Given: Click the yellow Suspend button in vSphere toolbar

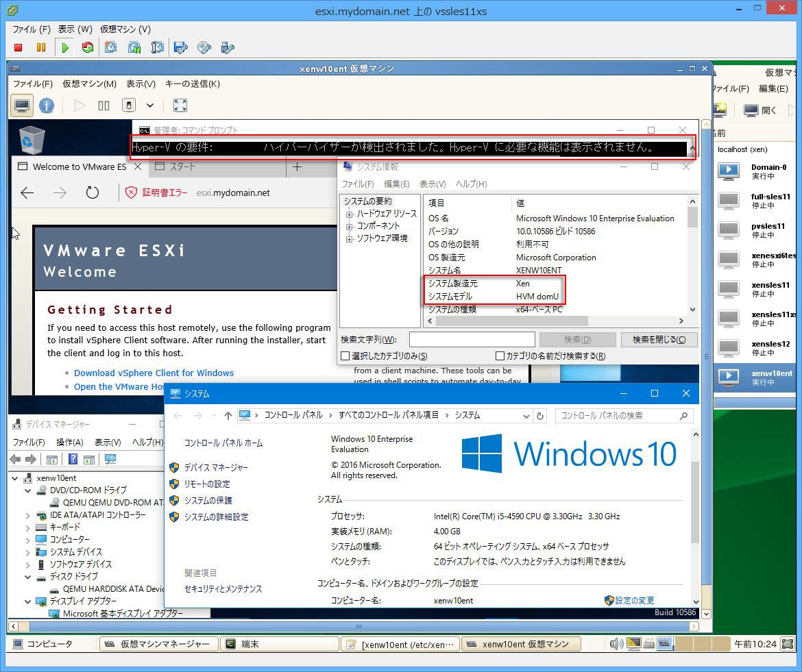Looking at the screenshot, I should point(41,47).
